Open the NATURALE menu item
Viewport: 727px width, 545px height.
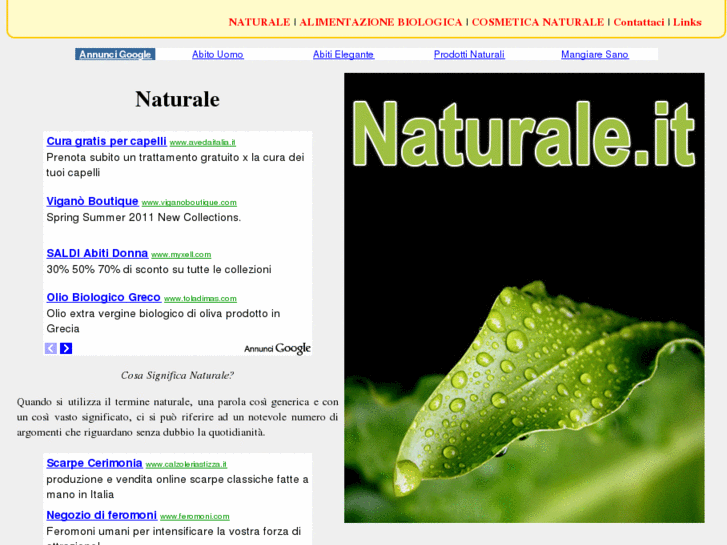coord(259,22)
